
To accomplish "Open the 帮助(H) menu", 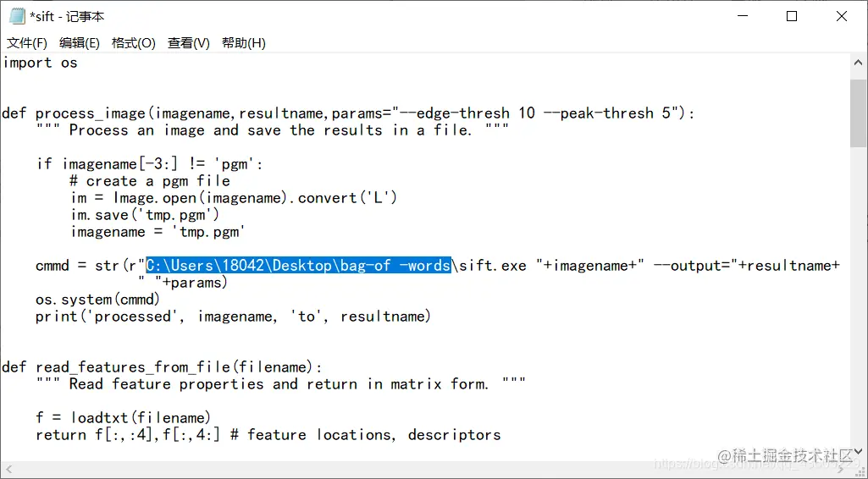I will click(244, 42).
